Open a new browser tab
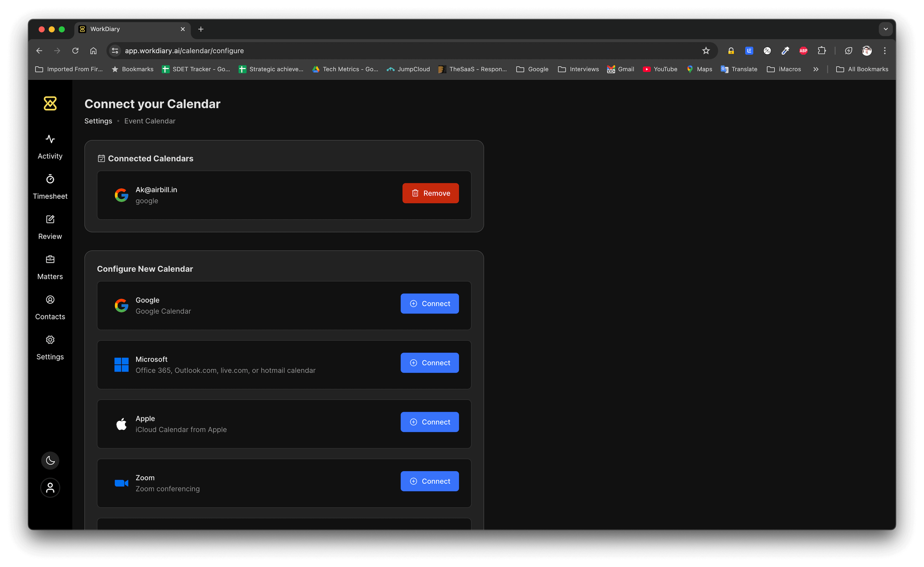This screenshot has height=567, width=924. 201,29
